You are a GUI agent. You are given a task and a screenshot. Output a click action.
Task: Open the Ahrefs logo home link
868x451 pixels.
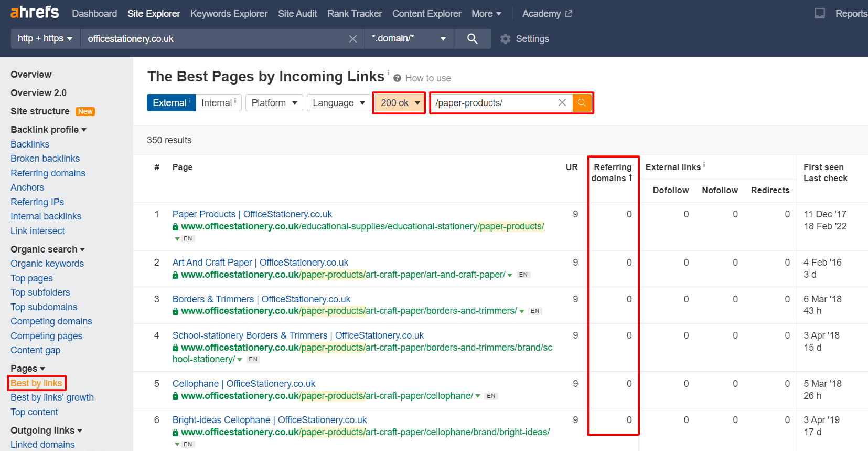[35, 12]
